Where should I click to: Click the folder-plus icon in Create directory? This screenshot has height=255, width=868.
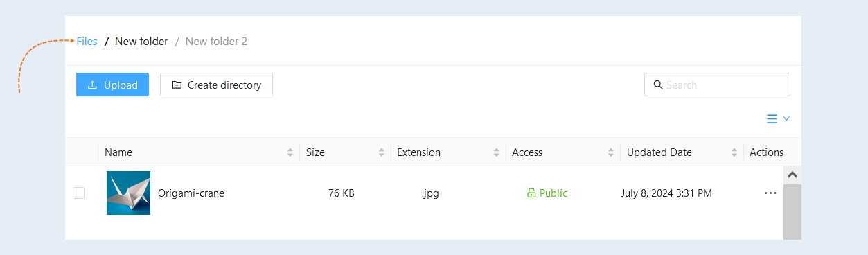pos(177,85)
